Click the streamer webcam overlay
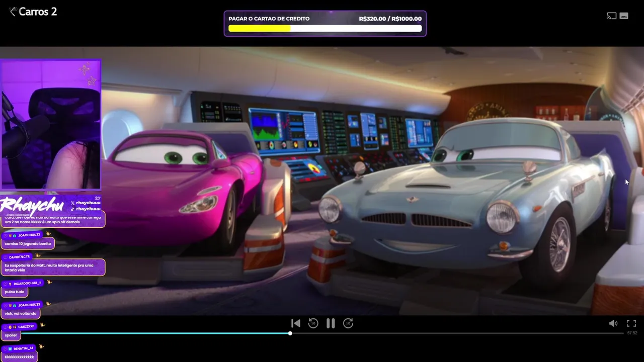 coord(51,125)
